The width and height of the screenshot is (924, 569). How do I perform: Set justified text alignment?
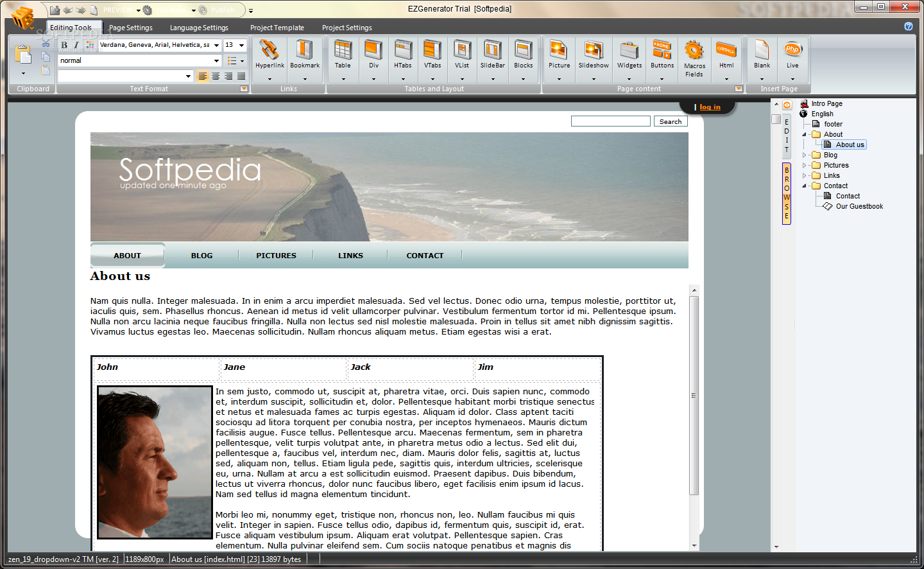point(241,76)
